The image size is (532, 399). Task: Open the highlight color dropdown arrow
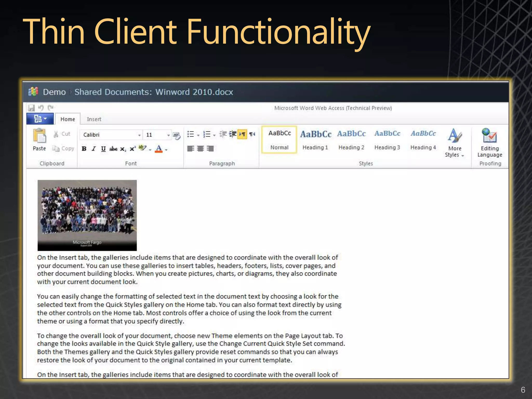(x=150, y=150)
